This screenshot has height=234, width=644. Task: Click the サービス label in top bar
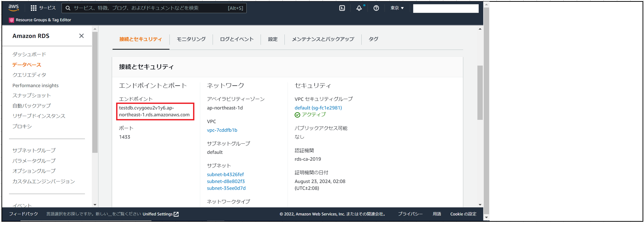(x=47, y=8)
